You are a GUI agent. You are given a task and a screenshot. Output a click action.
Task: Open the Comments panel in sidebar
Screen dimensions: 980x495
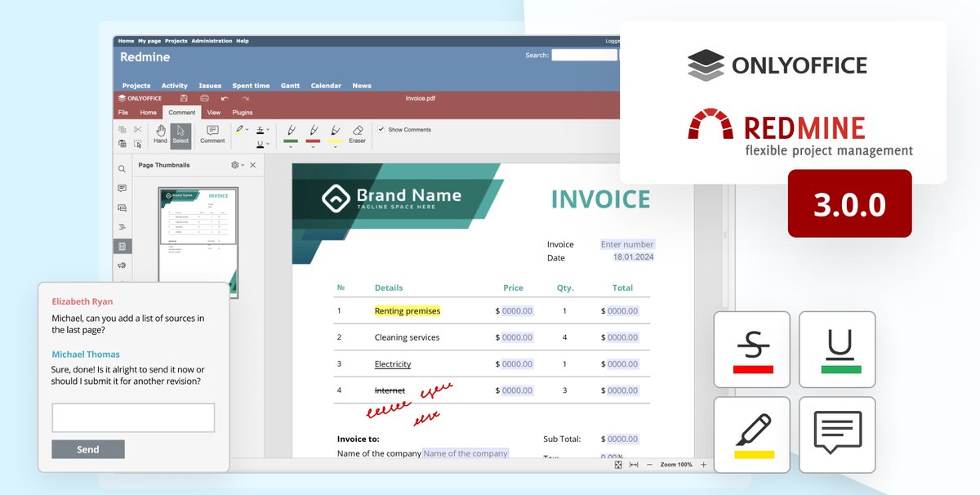click(x=122, y=189)
